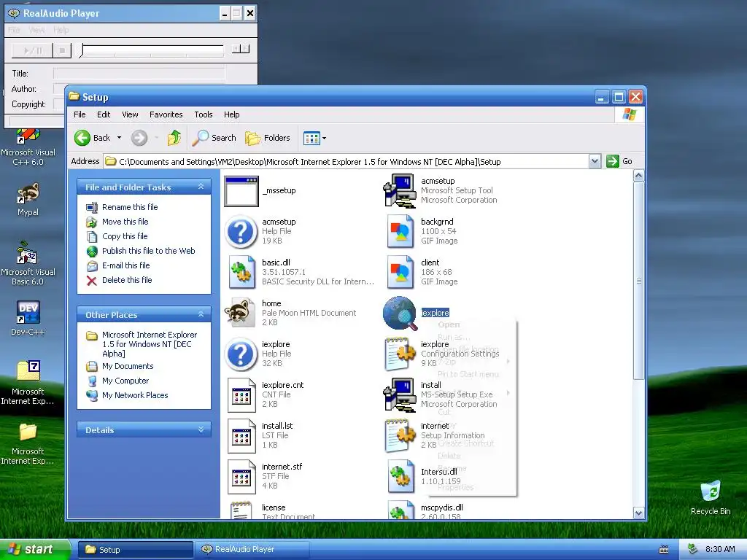Select the home Pale Moon HTML document icon
The image size is (747, 560).
pos(240,313)
